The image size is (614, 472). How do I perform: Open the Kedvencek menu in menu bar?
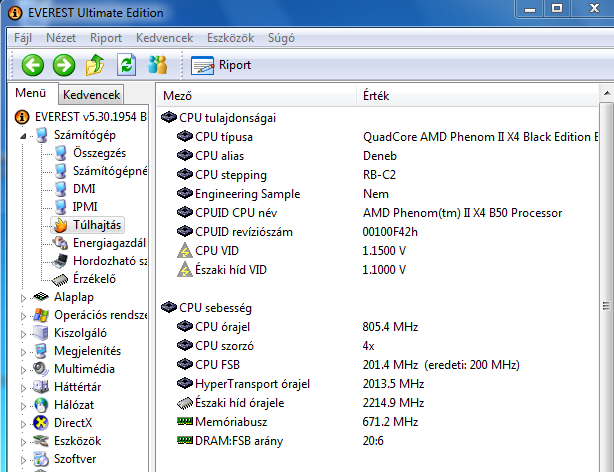click(164, 38)
